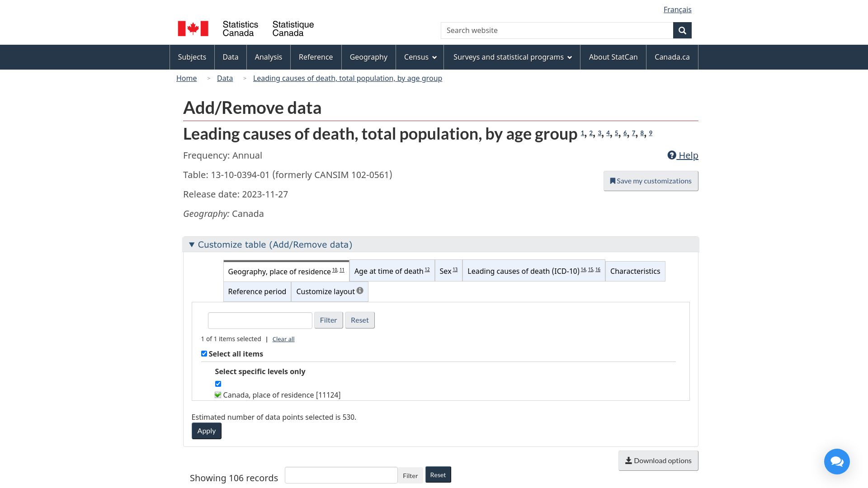
Task: Open Help with question mark icon
Action: tap(683, 155)
